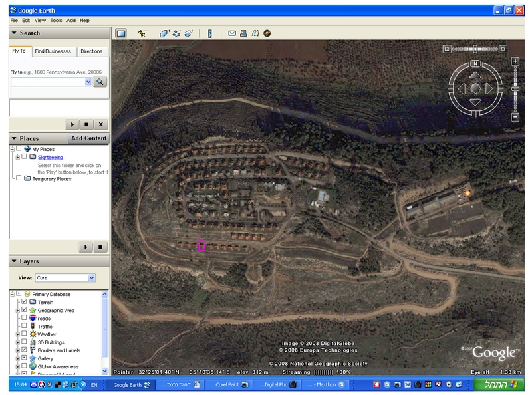Screen dimensions: 532x395
Task: Click the tilt-up icon left of tilt slider
Action: (447, 49)
